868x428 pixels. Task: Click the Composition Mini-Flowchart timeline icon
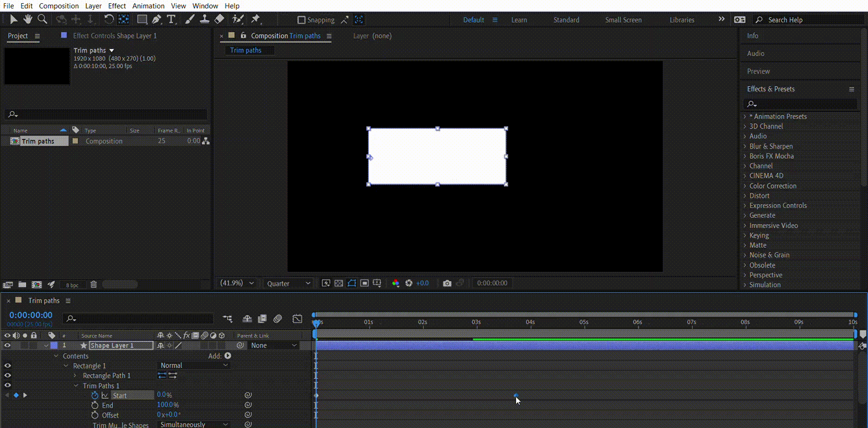228,319
